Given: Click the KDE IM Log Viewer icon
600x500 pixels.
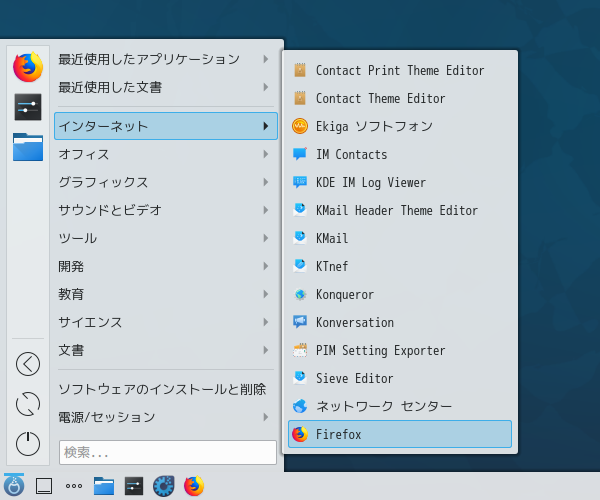Looking at the screenshot, I should coord(300,182).
